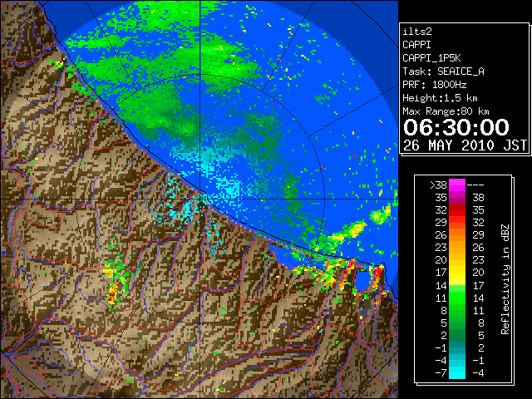This screenshot has height=399, width=532.
Task: Click the 'Reflectivity in dBZ' legend title
Action: tap(505, 279)
